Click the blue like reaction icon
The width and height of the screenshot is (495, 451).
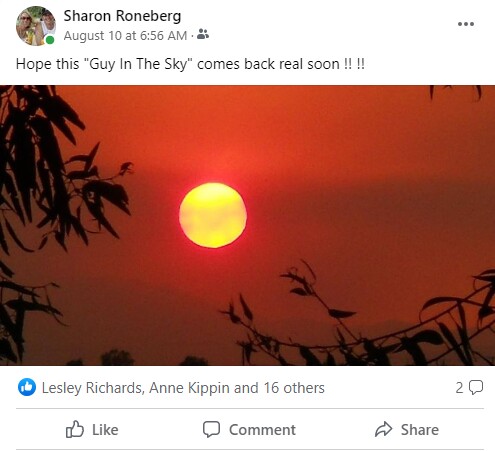(27, 387)
